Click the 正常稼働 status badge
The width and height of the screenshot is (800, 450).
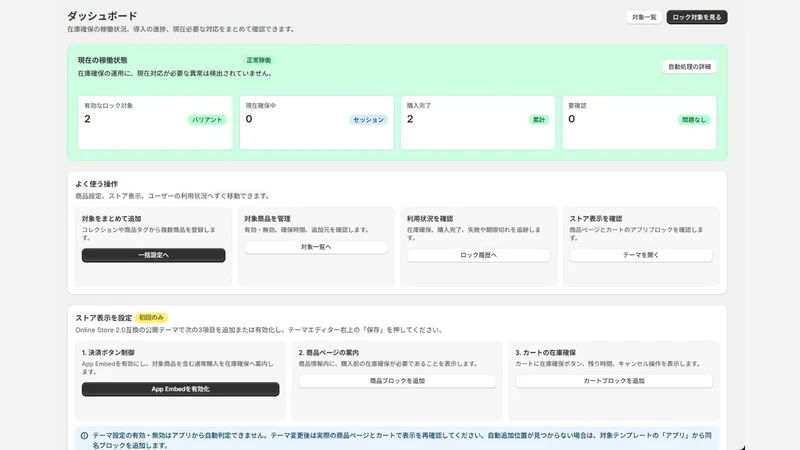pos(259,60)
